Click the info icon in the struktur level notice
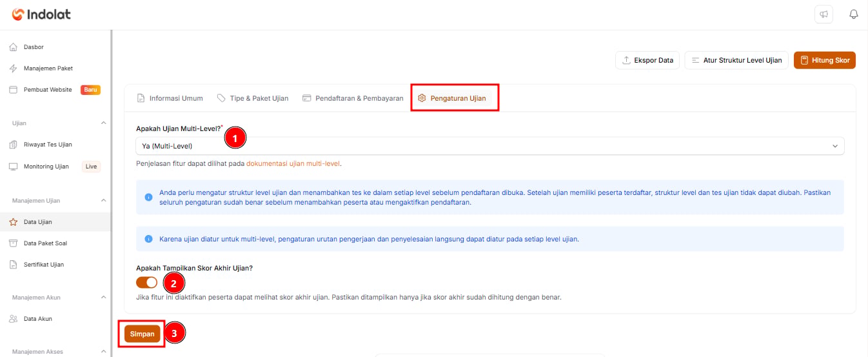Viewport: 868px width, 357px height. (x=148, y=197)
